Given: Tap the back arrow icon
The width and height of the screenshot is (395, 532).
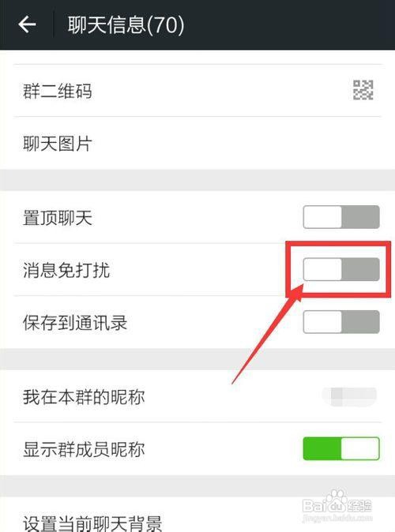Looking at the screenshot, I should click(x=27, y=24).
